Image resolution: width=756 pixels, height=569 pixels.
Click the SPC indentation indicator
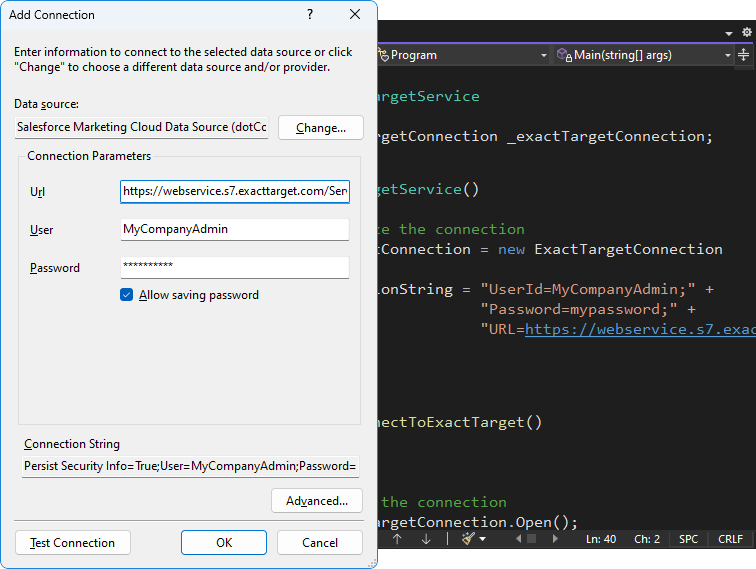pyautogui.click(x=688, y=539)
